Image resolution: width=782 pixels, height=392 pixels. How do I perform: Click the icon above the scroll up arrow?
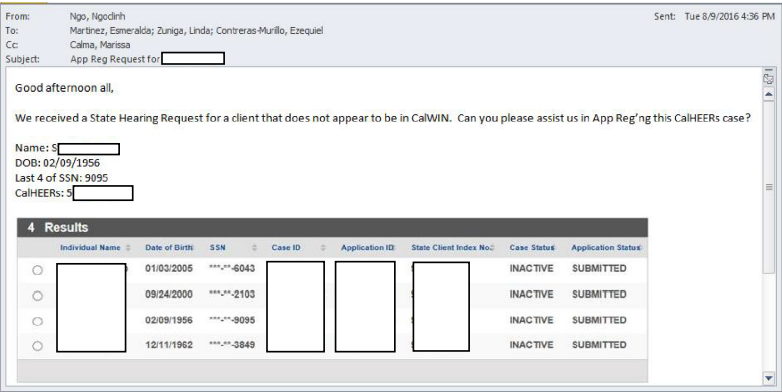pyautogui.click(x=769, y=78)
